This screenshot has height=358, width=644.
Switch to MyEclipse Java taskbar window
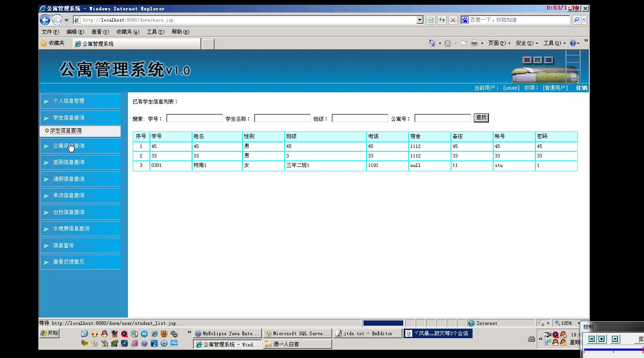pos(227,333)
